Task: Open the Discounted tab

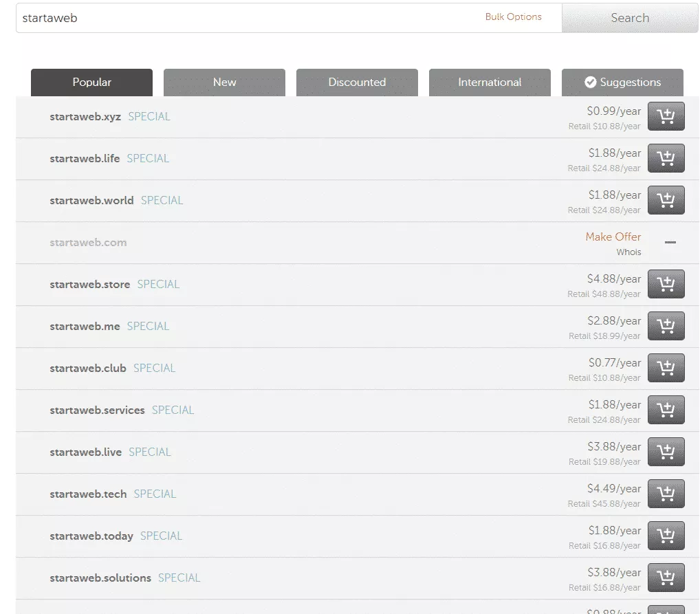Action: (x=357, y=83)
